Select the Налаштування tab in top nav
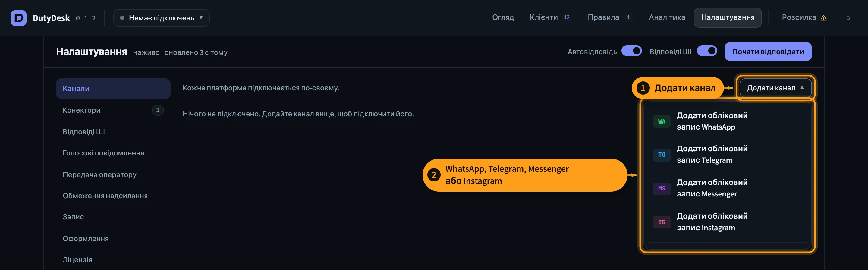This screenshot has width=868, height=270. coord(728,17)
